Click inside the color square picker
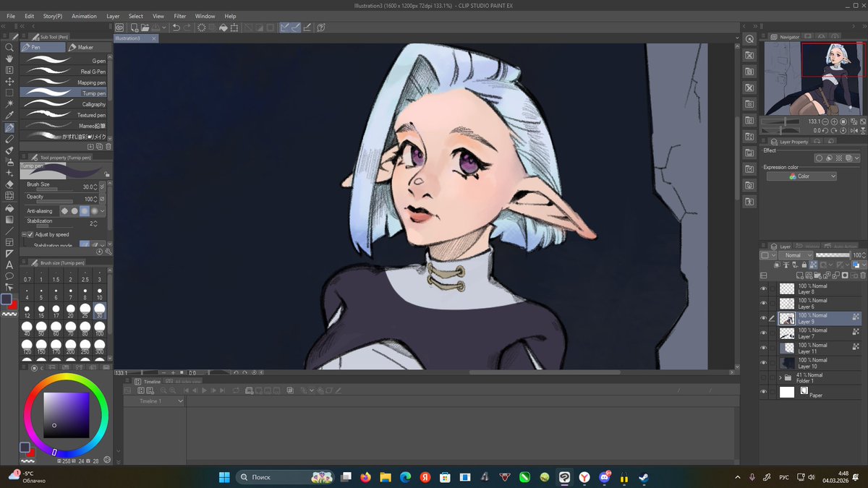This screenshot has height=488, width=868. (x=66, y=414)
